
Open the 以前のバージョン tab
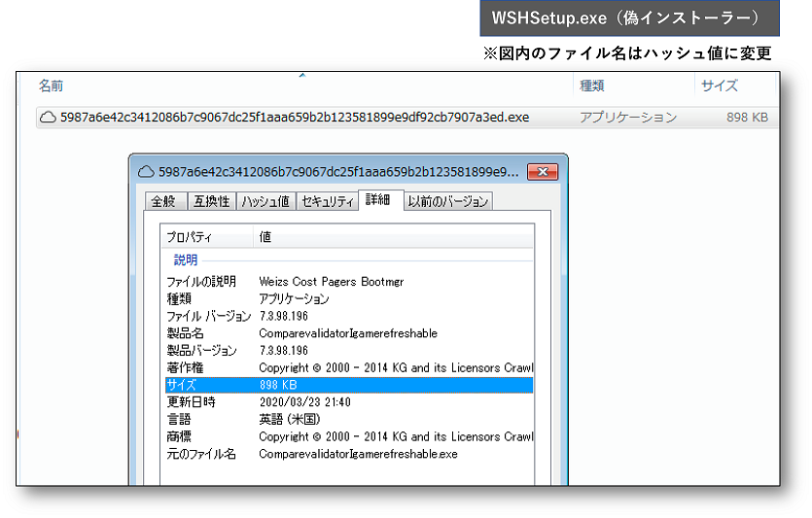point(447,201)
